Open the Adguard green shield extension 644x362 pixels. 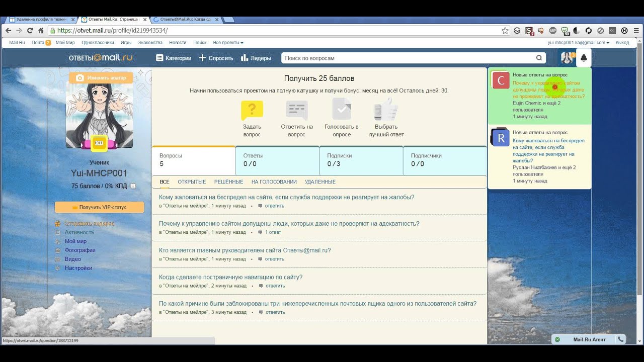click(565, 31)
